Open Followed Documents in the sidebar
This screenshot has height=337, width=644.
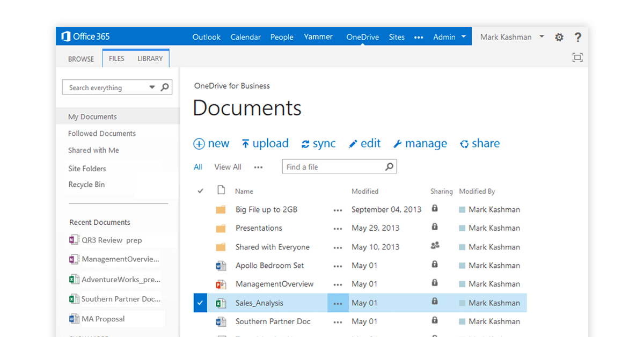coord(102,134)
